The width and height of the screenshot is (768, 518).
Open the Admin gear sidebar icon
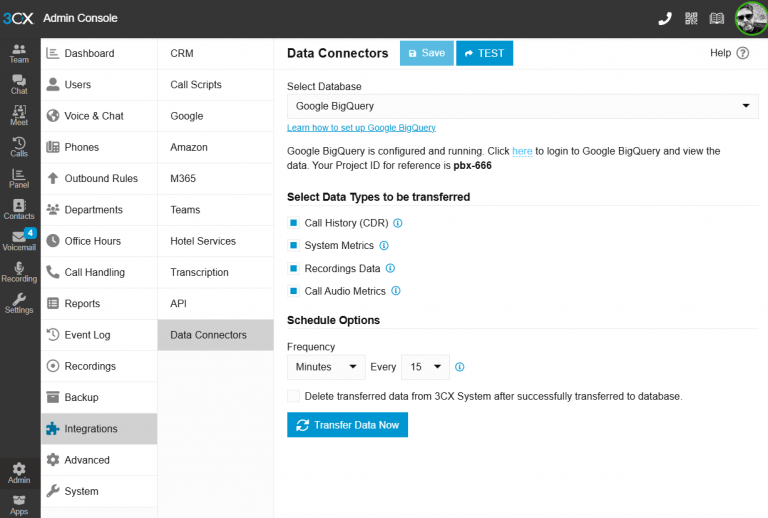(x=19, y=473)
